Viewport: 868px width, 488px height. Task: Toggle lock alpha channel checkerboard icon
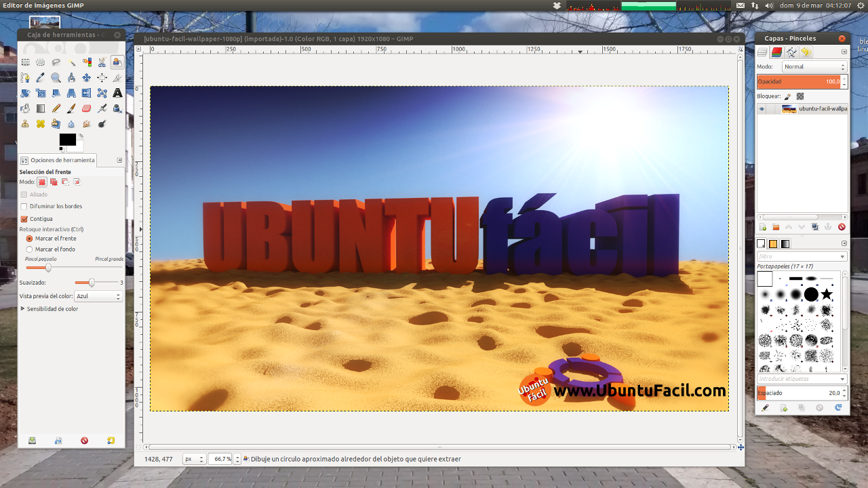click(800, 96)
